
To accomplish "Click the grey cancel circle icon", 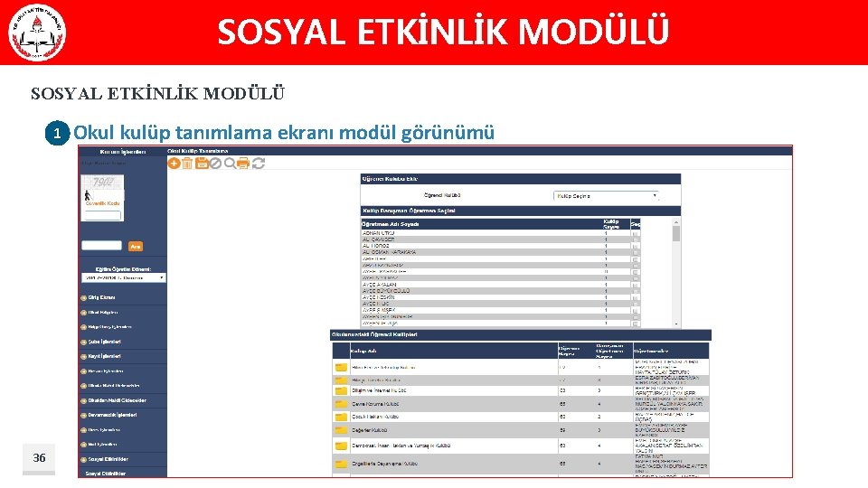I will tap(215, 164).
